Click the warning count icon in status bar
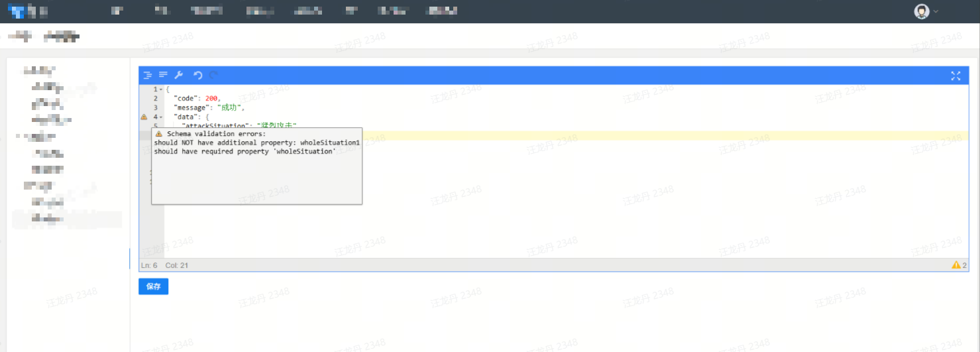Screen dimensions: 980x352 [956, 265]
